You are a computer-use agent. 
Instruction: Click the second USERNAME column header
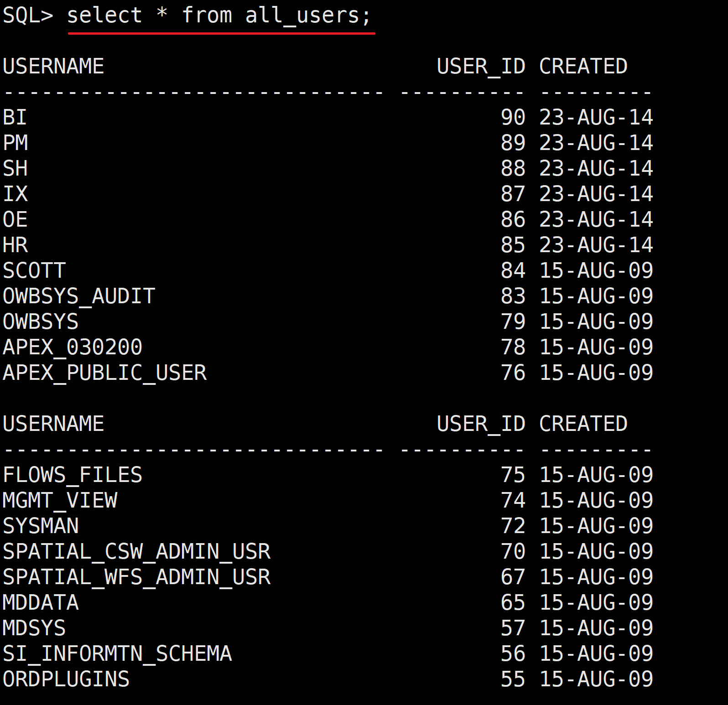coord(53,424)
